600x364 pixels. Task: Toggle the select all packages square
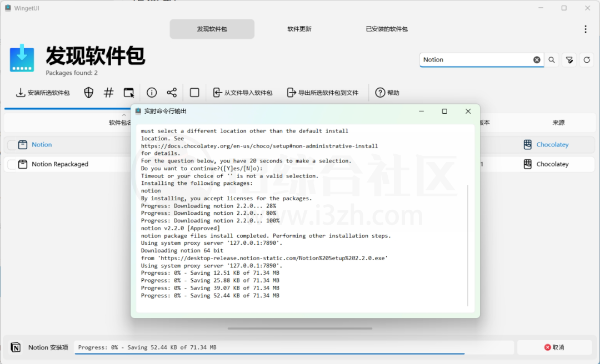[x=194, y=93]
